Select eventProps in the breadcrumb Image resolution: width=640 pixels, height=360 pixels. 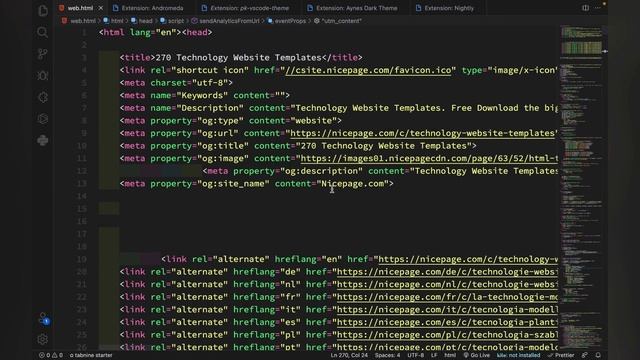(287, 21)
